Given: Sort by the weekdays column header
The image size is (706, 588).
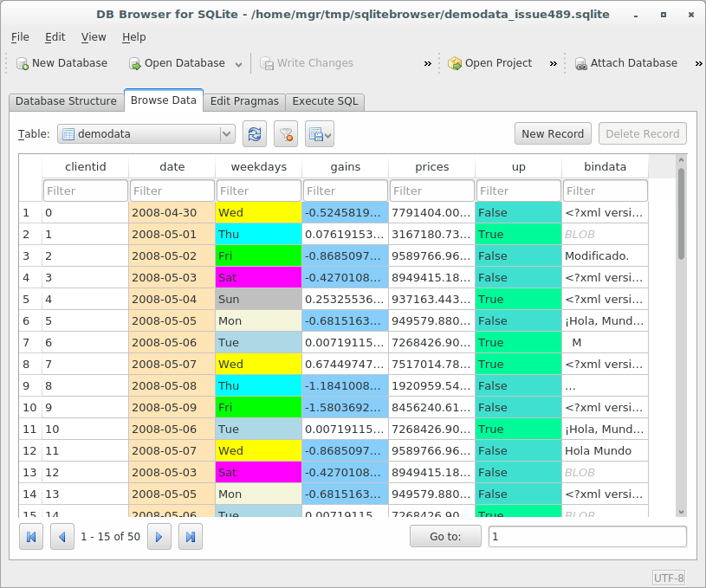Looking at the screenshot, I should click(x=259, y=166).
